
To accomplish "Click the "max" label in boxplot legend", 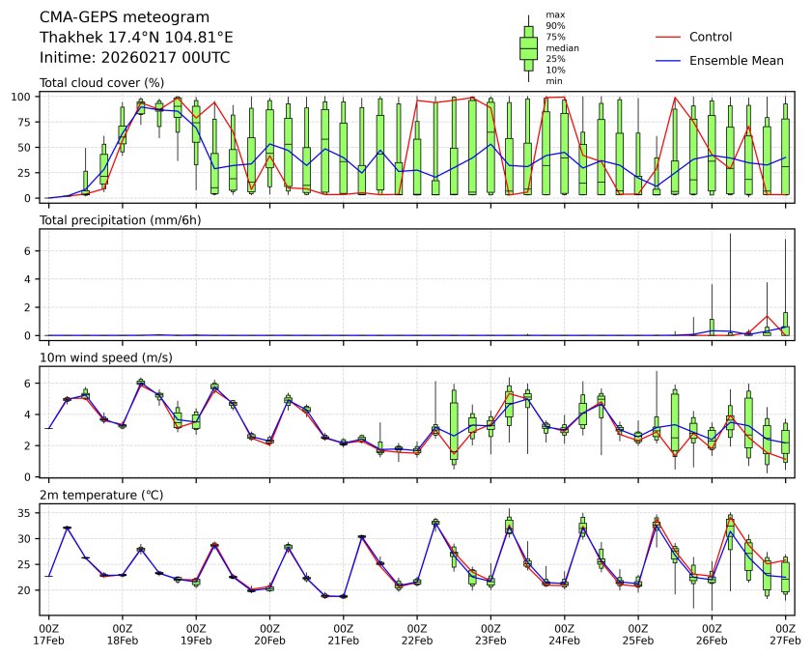I will point(554,15).
